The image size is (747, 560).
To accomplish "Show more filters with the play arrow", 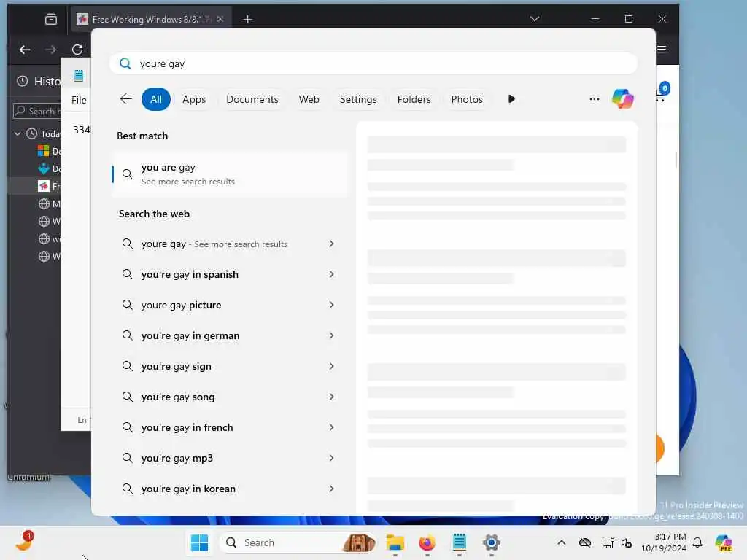I will coord(511,99).
